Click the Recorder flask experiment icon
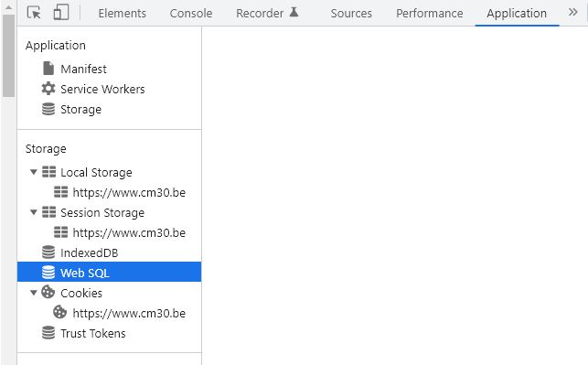This screenshot has height=365, width=588. (x=294, y=13)
